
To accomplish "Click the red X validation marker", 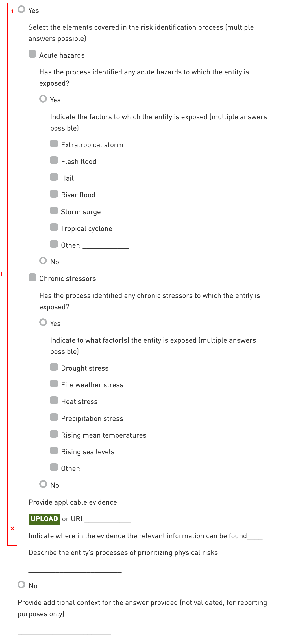I will coord(12,528).
